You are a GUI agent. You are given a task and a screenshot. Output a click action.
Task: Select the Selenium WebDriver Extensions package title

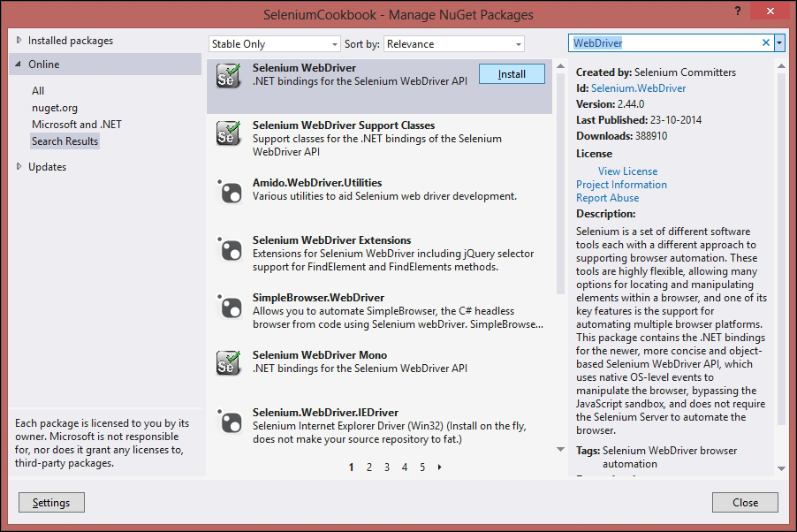point(332,240)
